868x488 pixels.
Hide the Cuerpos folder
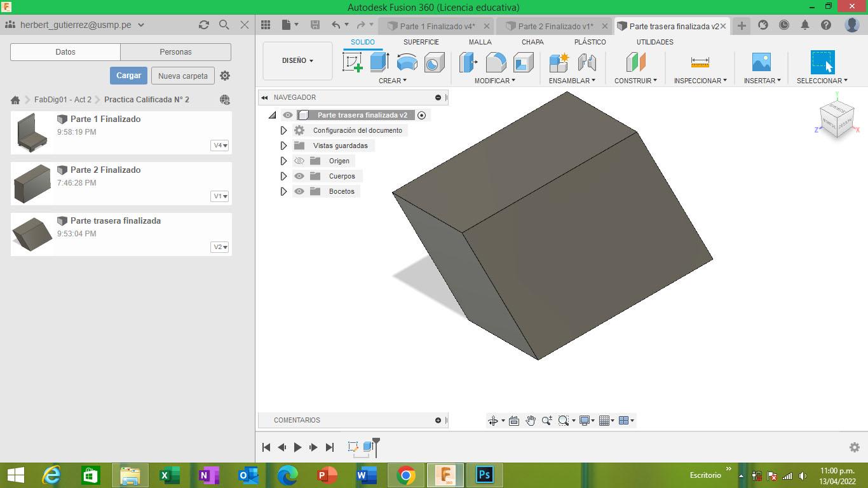point(299,176)
